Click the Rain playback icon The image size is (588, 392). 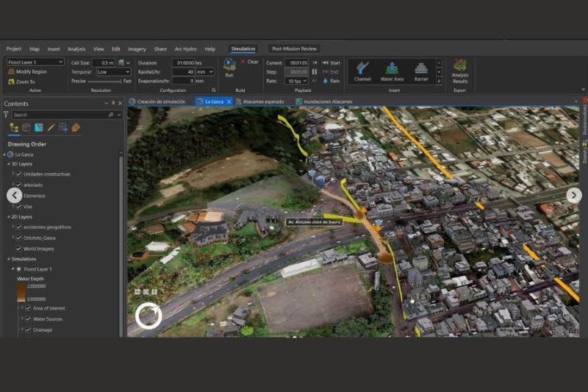(x=326, y=81)
